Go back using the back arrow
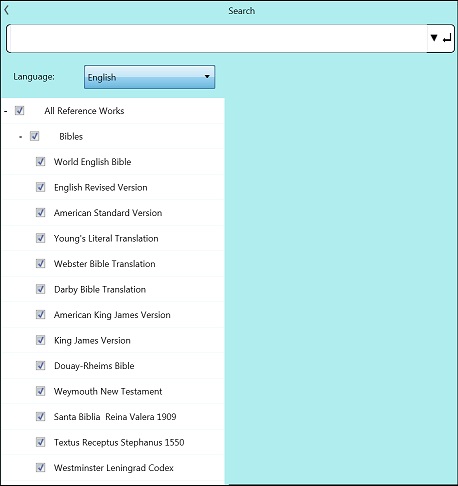The height and width of the screenshot is (486, 458). (x=6, y=10)
